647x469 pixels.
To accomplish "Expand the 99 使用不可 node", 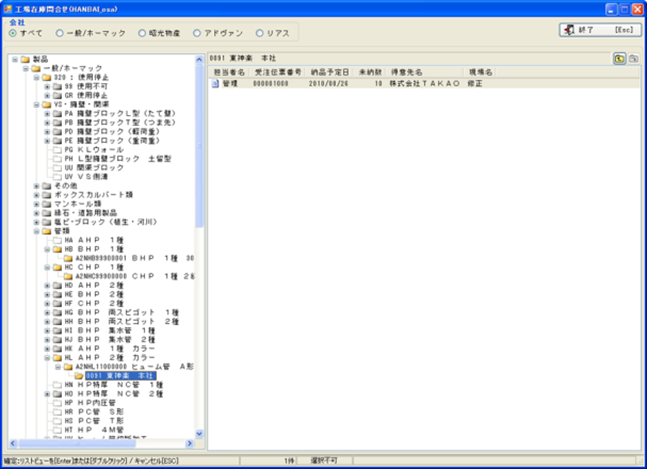I will [47, 87].
